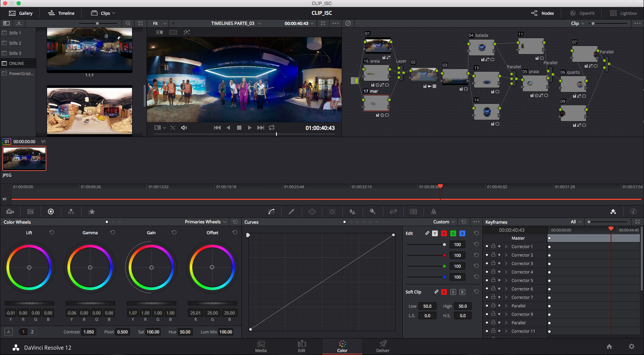
Task: Toggle curve channel link gang icon
Action: 427,233
